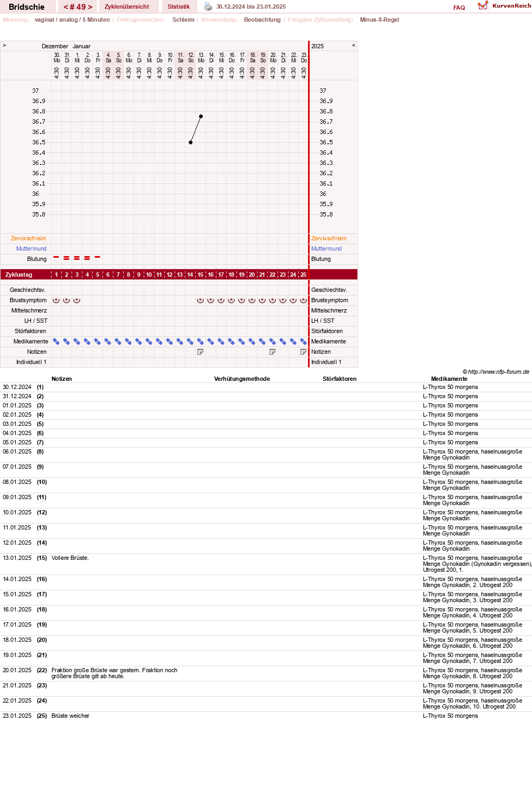
Task: Click the '30.12.2024 bis 23.01.2025' date range
Action: 251,7
